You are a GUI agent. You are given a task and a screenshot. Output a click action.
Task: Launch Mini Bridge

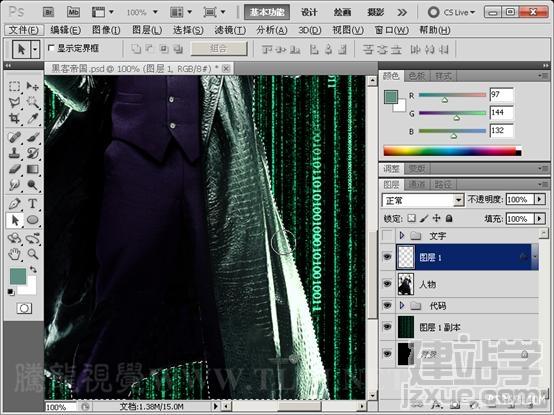click(73, 12)
